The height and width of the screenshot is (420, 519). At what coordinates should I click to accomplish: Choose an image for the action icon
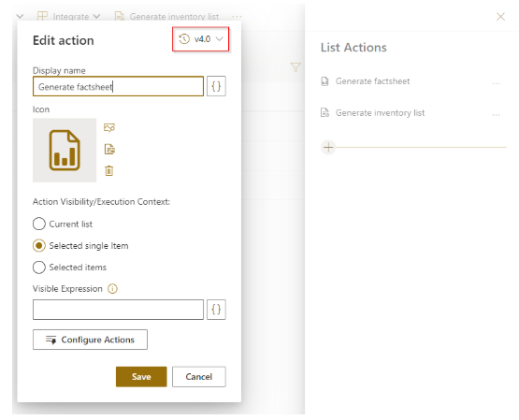pyautogui.click(x=109, y=127)
